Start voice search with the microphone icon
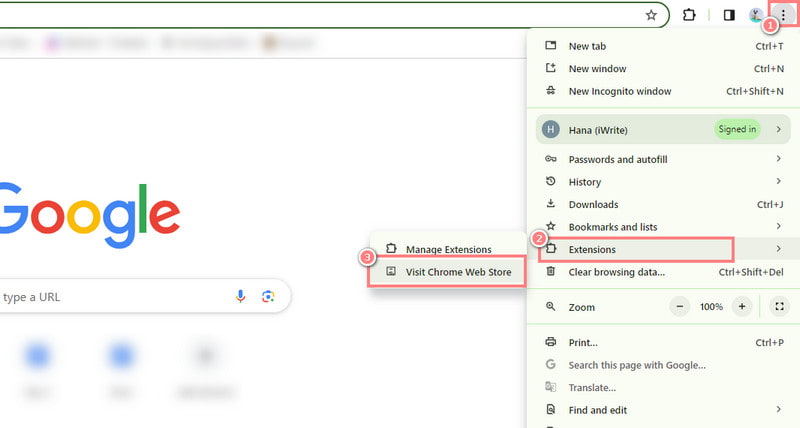The width and height of the screenshot is (800, 428). [x=240, y=296]
